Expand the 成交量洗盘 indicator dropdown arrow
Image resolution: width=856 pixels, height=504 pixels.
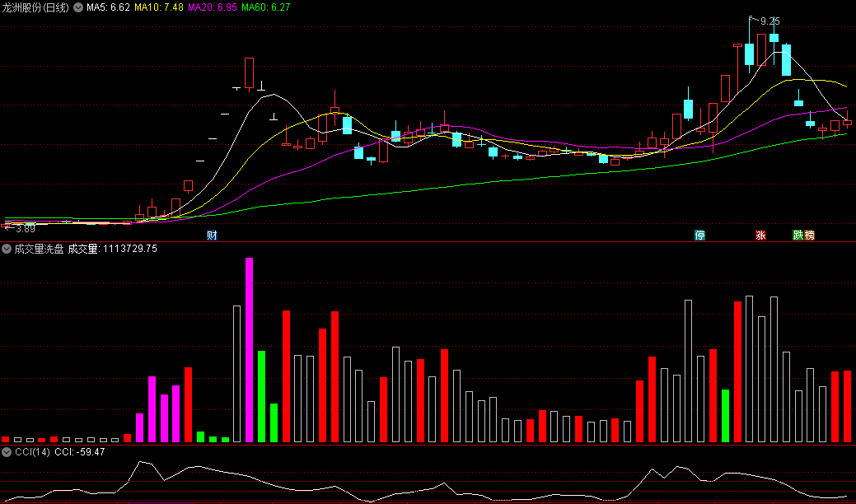7,250
